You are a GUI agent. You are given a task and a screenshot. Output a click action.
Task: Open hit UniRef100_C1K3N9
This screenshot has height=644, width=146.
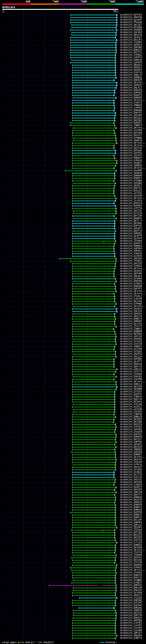(131, 630)
